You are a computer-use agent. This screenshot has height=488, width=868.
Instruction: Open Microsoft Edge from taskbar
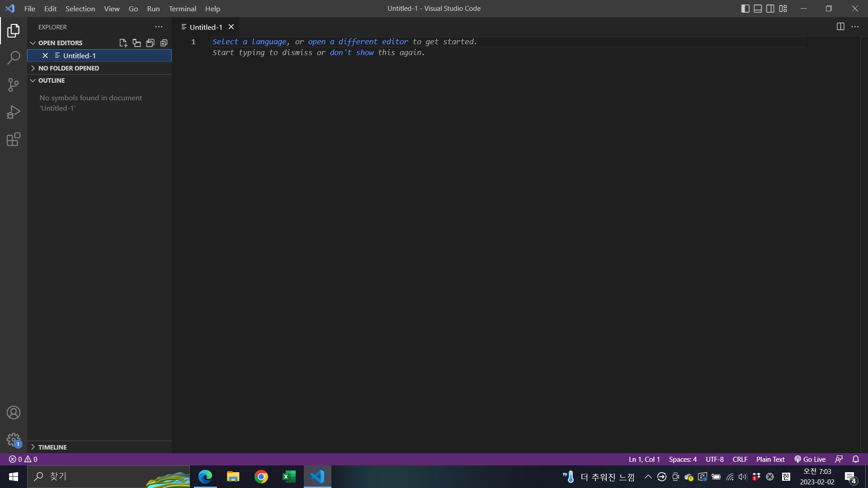tap(205, 477)
